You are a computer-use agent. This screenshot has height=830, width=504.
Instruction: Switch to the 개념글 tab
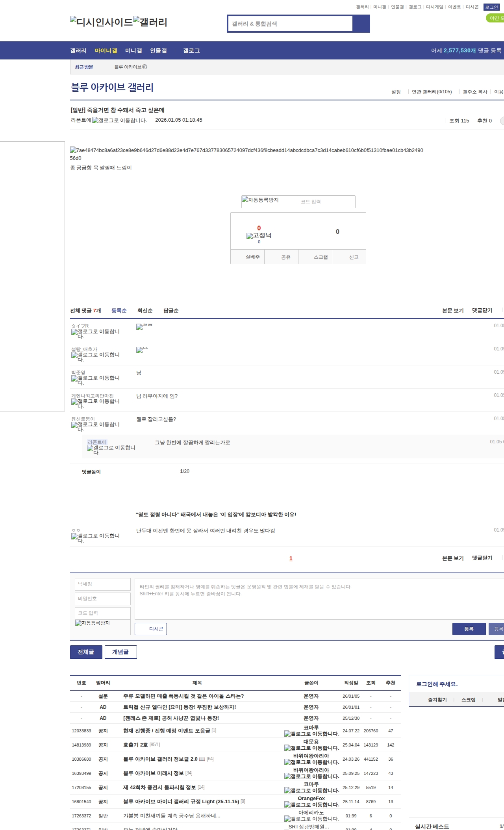tap(120, 652)
